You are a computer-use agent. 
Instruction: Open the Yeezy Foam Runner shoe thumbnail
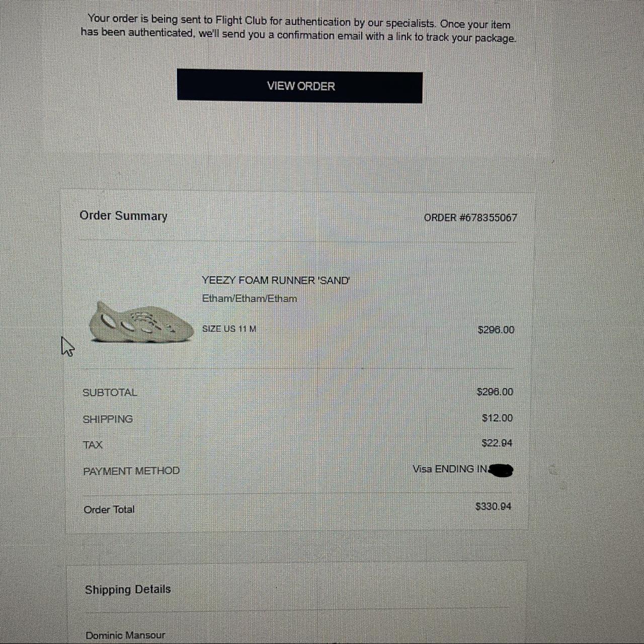coord(141,322)
